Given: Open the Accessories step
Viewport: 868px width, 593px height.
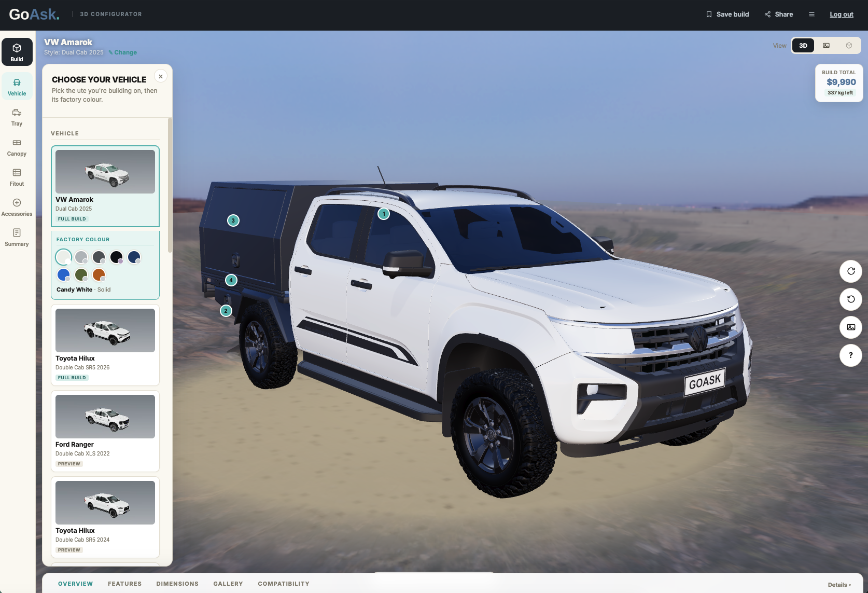Looking at the screenshot, I should point(17,208).
